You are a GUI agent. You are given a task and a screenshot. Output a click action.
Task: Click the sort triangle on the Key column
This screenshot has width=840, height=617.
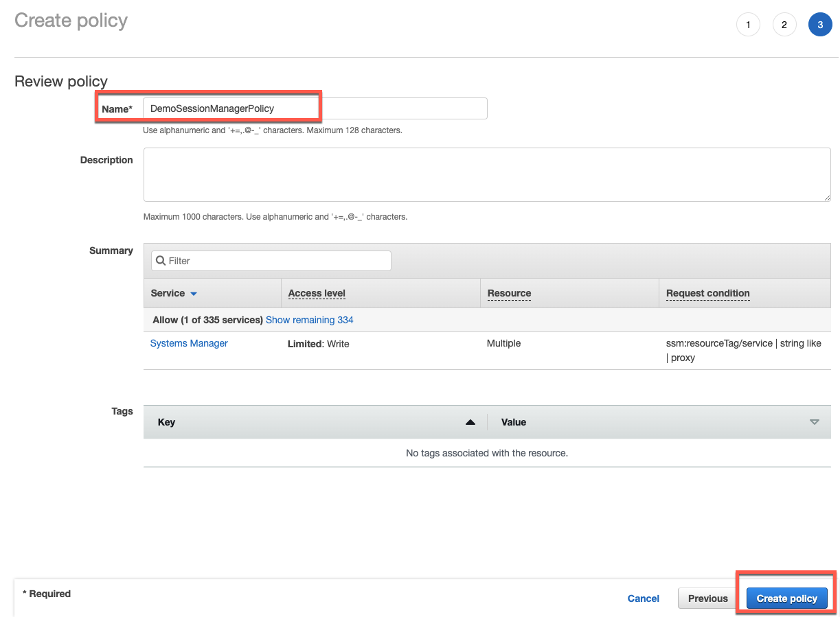470,422
